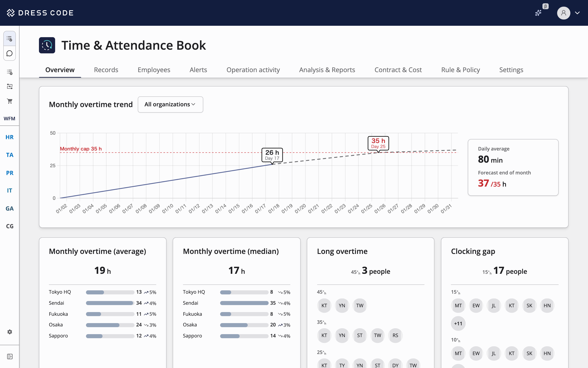The image size is (588, 368).
Task: Click the 35 h Day 25 marker
Action: 378,143
